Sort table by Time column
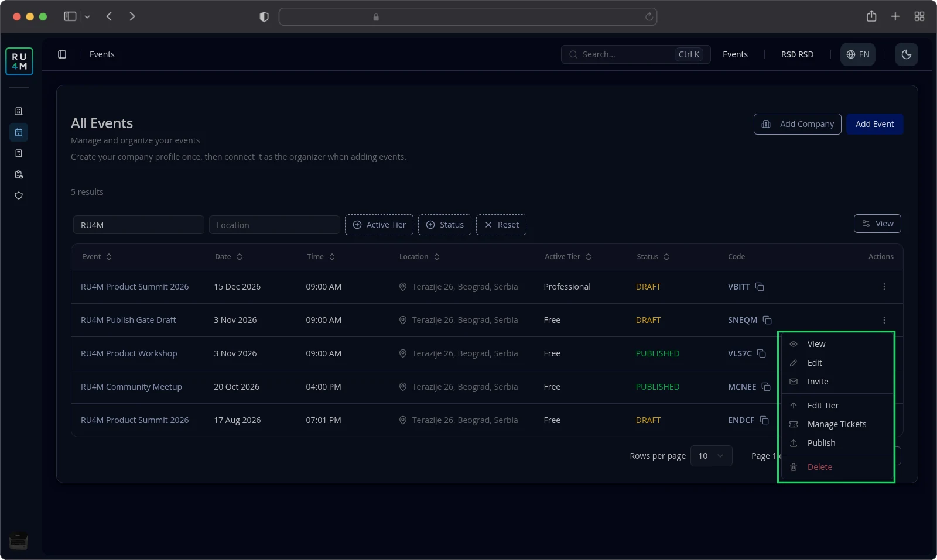 (x=321, y=257)
